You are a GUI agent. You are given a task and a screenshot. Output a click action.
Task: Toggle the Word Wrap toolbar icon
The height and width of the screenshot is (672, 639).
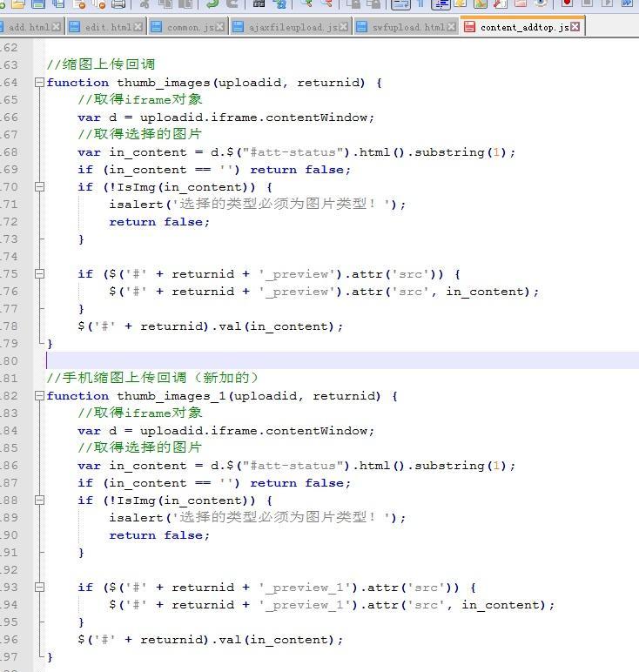click(400, 3)
